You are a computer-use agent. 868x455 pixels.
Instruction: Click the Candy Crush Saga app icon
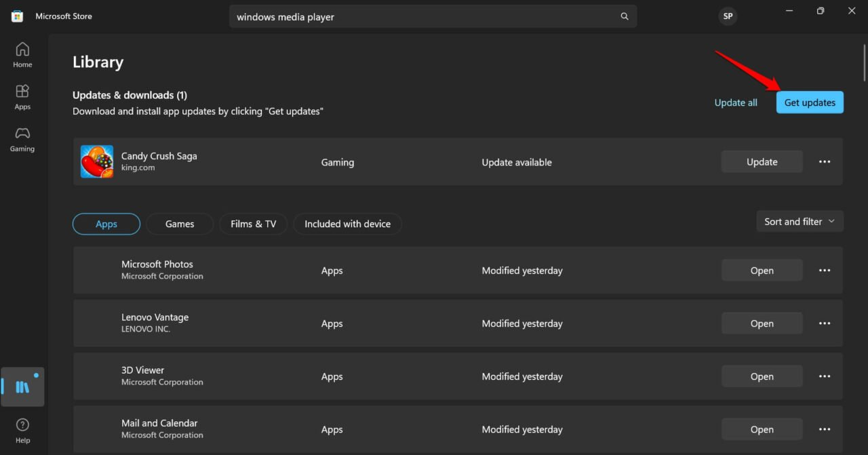(97, 162)
